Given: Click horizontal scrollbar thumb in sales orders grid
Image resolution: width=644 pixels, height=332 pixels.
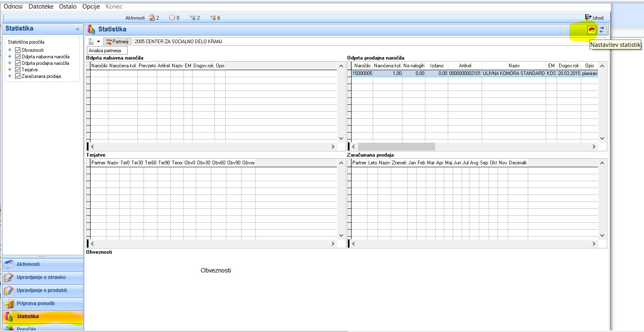Looking at the screenshot, I should (x=396, y=146).
